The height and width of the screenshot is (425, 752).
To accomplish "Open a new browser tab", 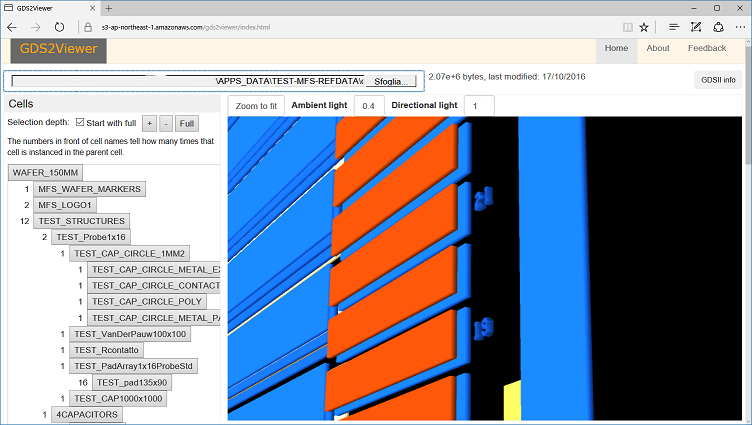I will pyautogui.click(x=109, y=8).
